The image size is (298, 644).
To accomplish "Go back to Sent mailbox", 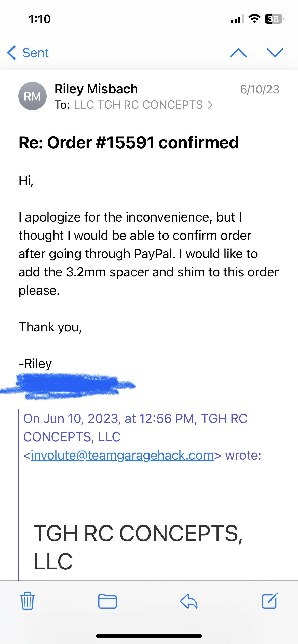I will click(28, 53).
